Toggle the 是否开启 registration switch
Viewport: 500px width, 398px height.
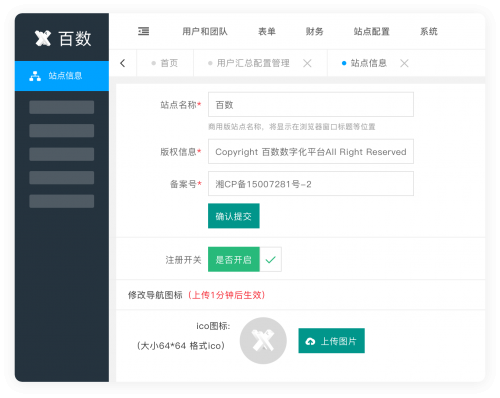tap(234, 259)
